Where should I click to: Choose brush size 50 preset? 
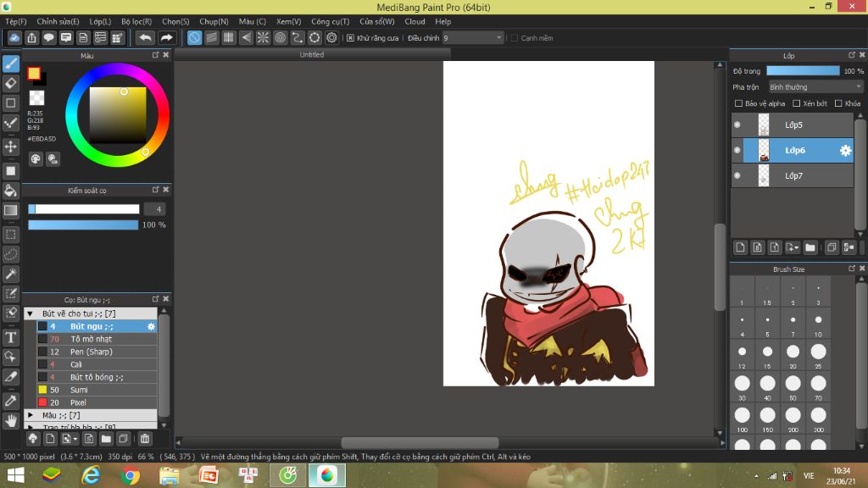(x=793, y=386)
